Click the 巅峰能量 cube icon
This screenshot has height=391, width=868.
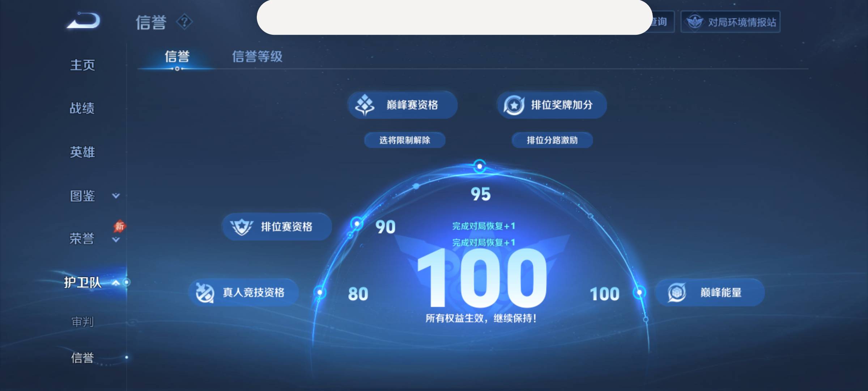[677, 293]
